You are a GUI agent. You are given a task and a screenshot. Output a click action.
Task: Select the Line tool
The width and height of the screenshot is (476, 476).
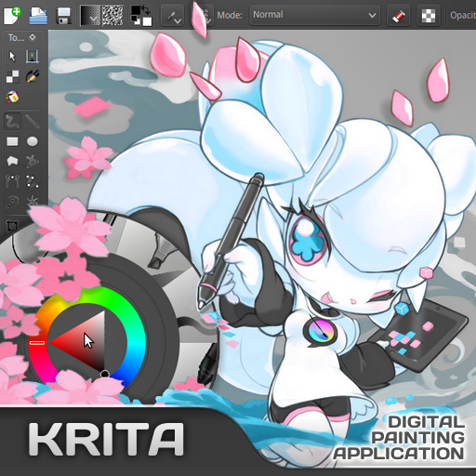pos(33,121)
